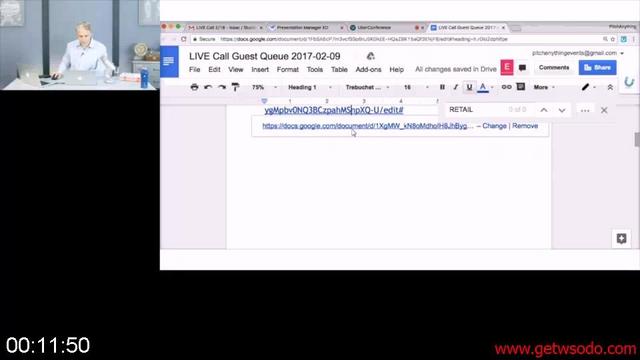Open the Edit menu
The image size is (640, 360).
point(214,69)
